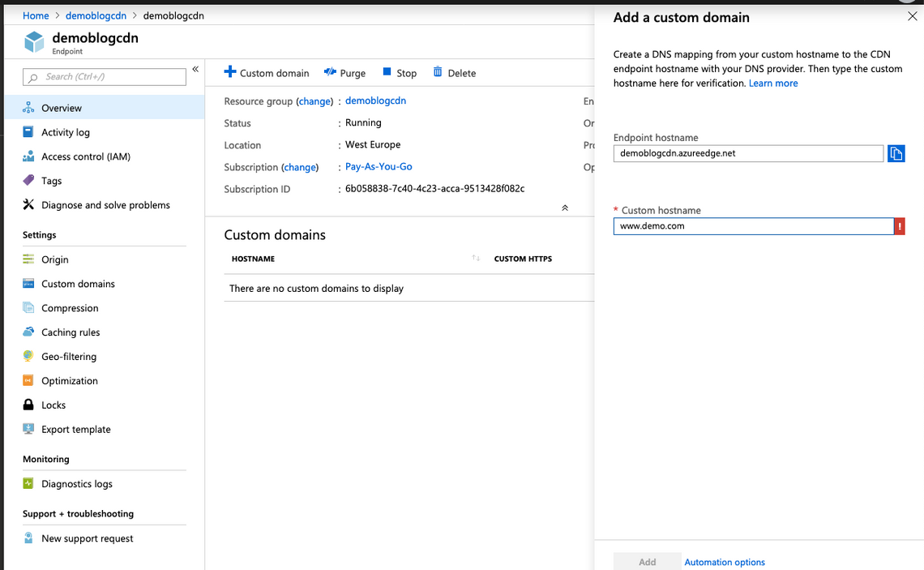Click the Endpoint hostname field
Image resolution: width=924 pixels, height=570 pixels.
(x=748, y=153)
